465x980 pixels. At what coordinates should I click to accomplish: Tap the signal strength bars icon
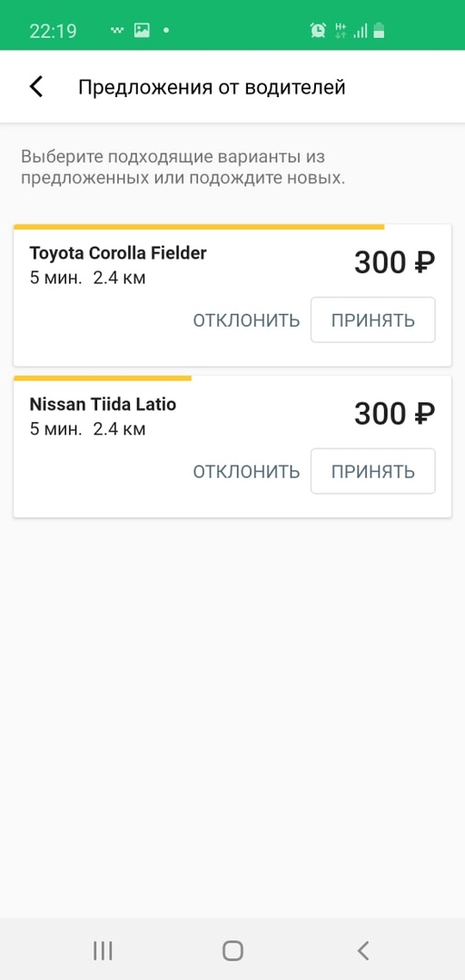tap(360, 31)
